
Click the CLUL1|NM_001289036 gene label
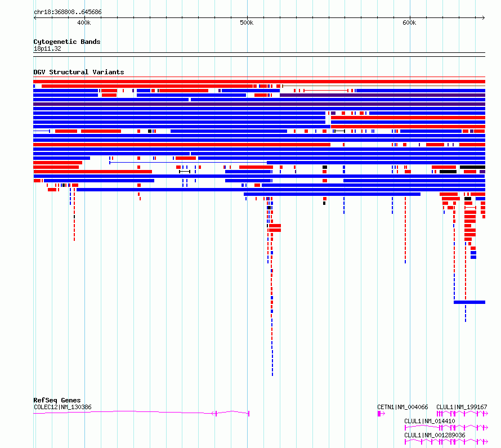point(435,435)
